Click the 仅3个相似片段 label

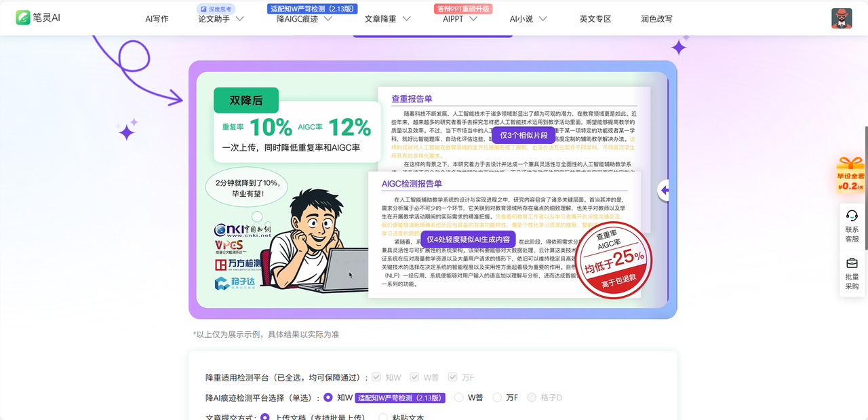coord(524,135)
